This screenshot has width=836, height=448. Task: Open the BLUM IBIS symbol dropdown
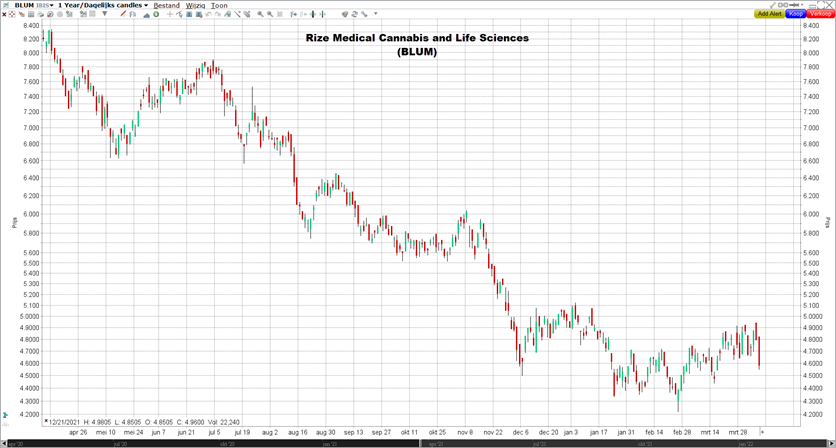[34, 5]
